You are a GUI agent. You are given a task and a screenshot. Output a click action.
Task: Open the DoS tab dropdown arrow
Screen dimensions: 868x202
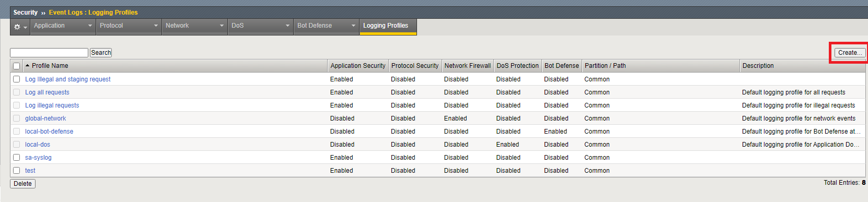(x=287, y=26)
